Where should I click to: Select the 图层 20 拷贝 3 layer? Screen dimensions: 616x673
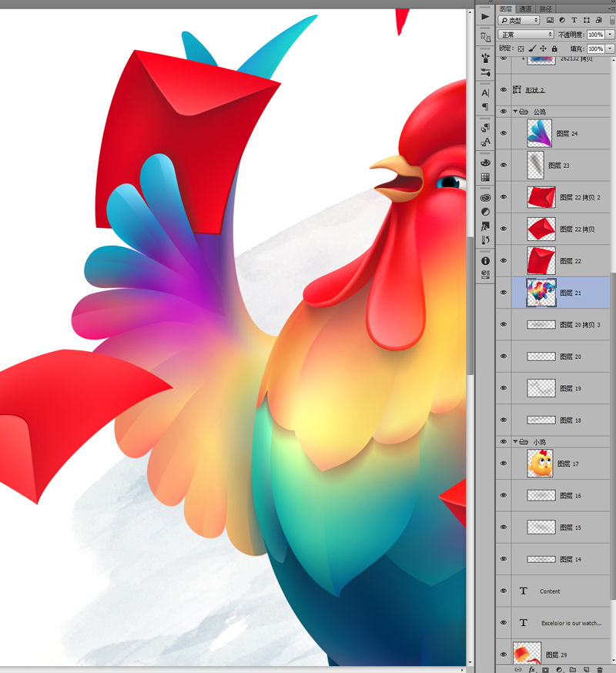pos(561,324)
